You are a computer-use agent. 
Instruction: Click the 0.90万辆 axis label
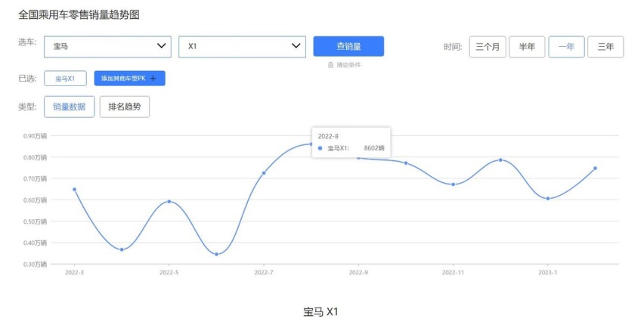35,136
